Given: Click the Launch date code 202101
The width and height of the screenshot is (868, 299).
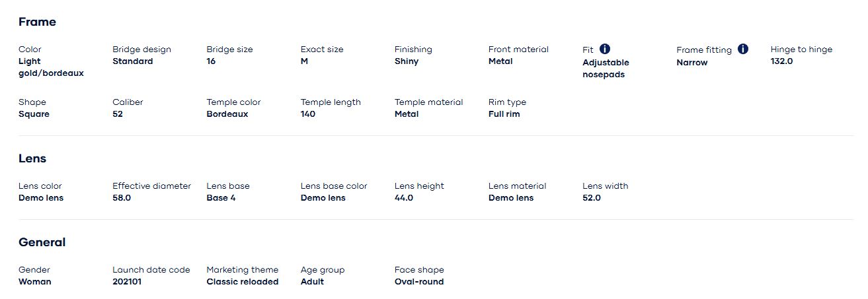Looking at the screenshot, I should tap(127, 282).
